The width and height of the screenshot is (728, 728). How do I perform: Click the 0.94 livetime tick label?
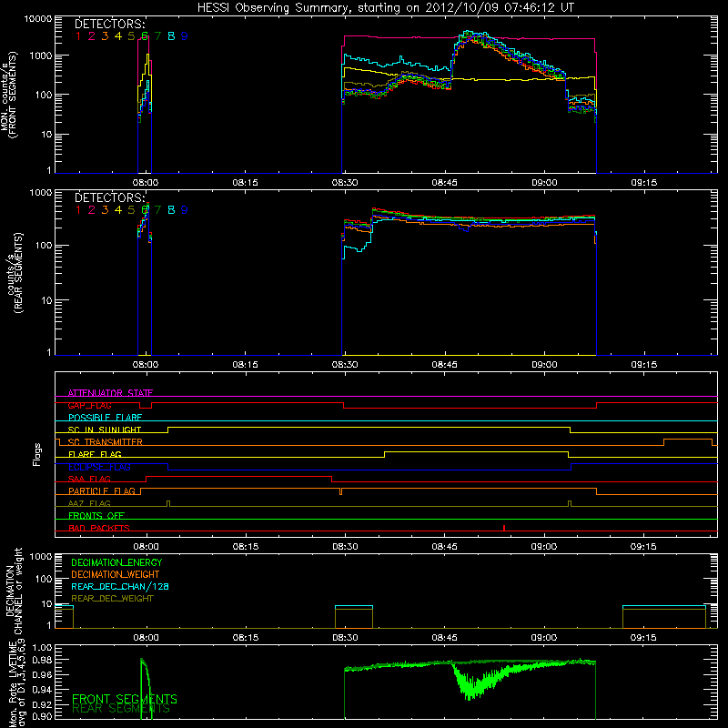tap(42, 689)
